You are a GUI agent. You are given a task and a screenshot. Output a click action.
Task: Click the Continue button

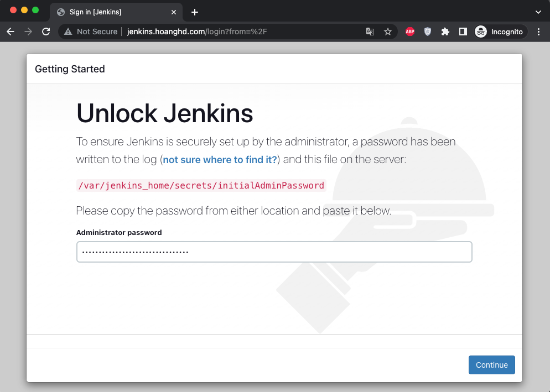(x=492, y=365)
